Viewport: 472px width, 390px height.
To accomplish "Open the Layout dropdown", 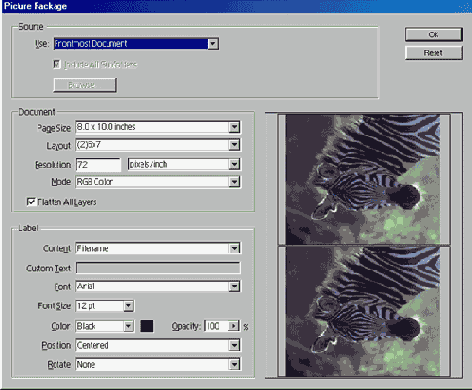I will point(158,145).
